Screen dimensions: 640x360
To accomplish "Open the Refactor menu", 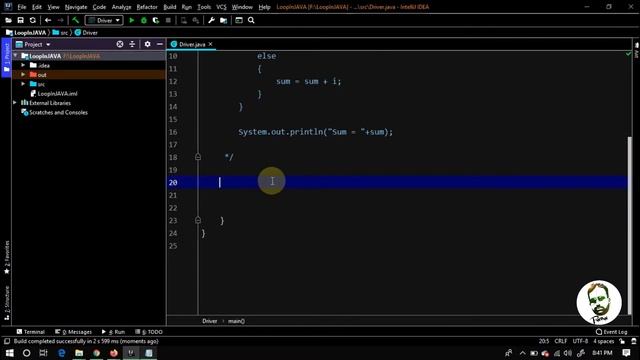I will tap(147, 7).
